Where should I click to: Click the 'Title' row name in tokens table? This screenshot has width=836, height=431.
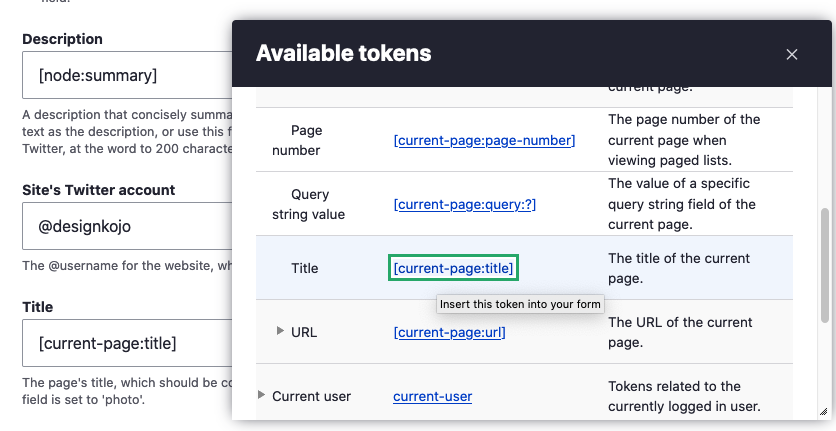coord(304,268)
